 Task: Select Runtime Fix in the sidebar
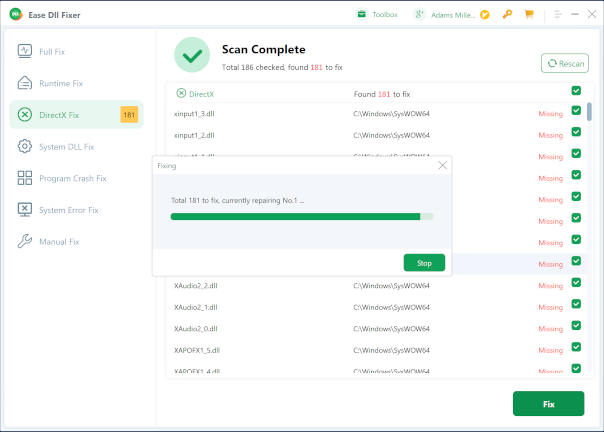coord(60,83)
